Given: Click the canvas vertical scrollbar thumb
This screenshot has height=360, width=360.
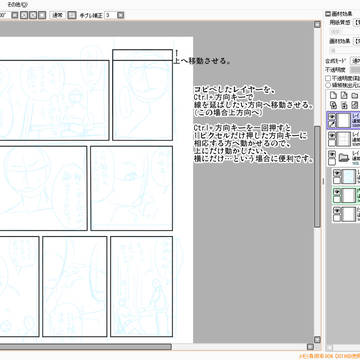Looking at the screenshot, I should [317, 177].
